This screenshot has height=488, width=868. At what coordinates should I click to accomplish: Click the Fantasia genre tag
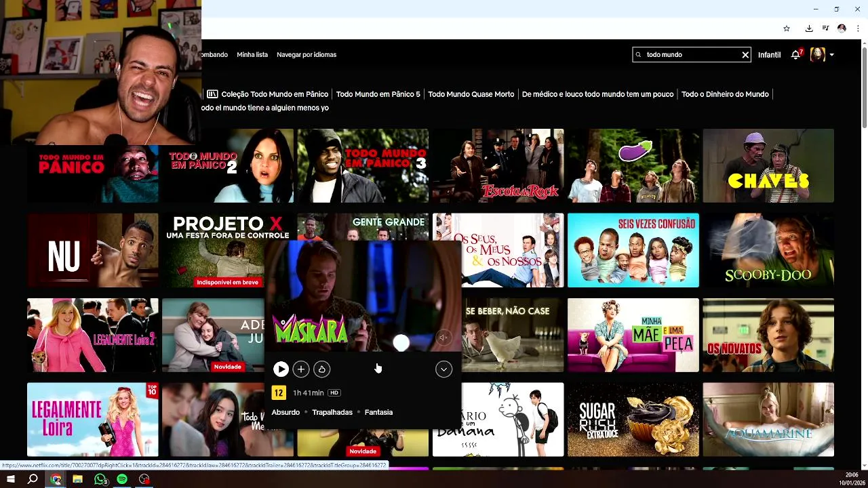tap(378, 412)
